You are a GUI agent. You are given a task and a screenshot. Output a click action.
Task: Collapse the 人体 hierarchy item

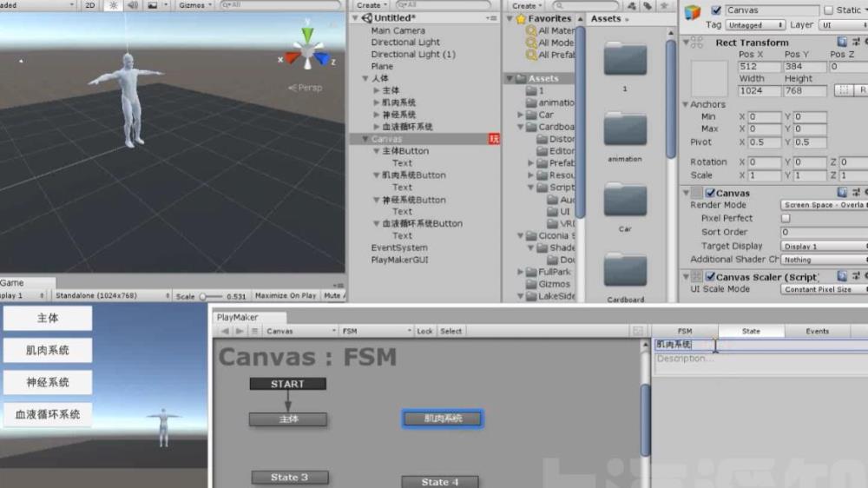pos(365,78)
